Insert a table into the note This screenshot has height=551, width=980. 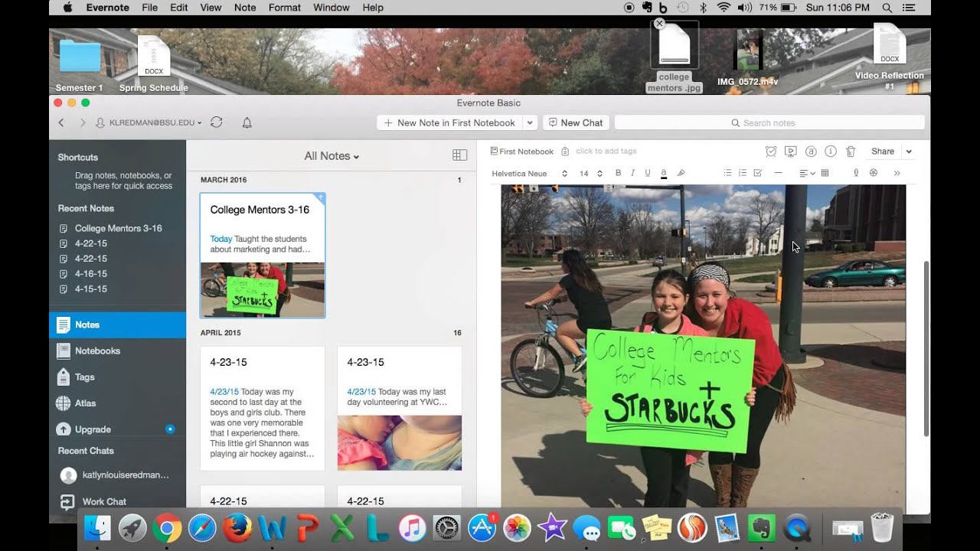(825, 173)
